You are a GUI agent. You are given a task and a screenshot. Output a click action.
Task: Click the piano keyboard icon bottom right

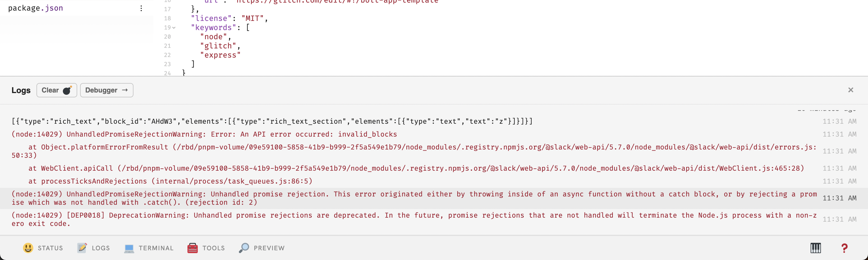click(x=816, y=248)
